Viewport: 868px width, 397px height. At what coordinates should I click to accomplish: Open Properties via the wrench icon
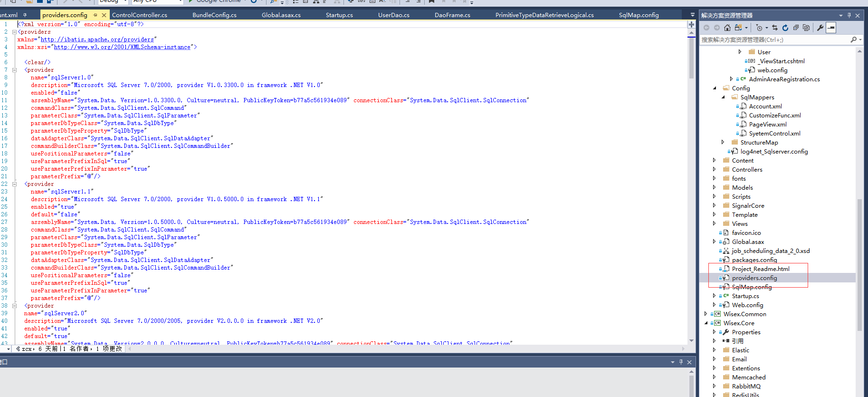click(x=820, y=28)
